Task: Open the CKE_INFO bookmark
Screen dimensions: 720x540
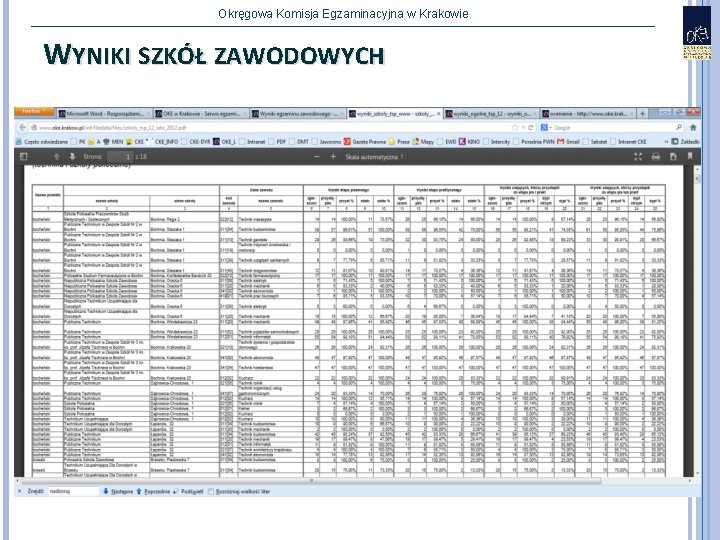Action: [x=163, y=142]
